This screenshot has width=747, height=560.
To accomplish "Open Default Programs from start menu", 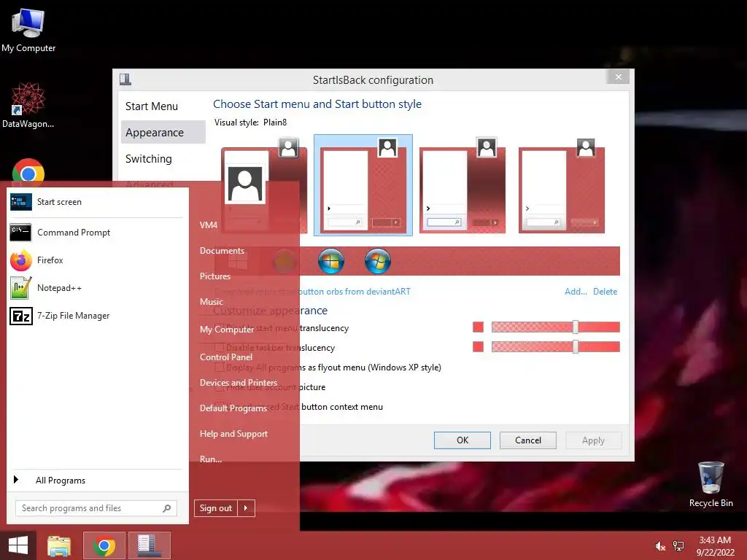I will click(233, 408).
